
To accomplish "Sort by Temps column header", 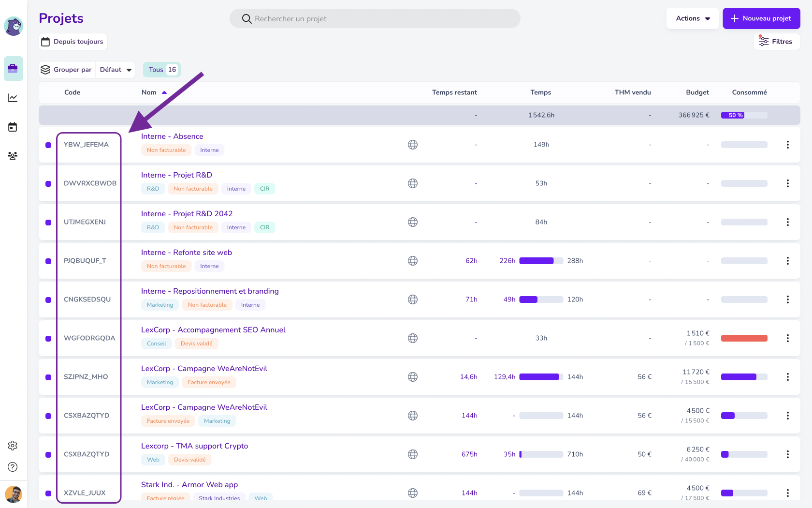I will (540, 92).
